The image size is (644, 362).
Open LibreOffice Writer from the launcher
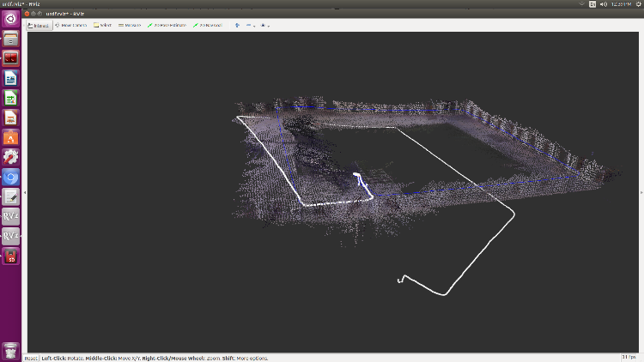pyautogui.click(x=11, y=79)
